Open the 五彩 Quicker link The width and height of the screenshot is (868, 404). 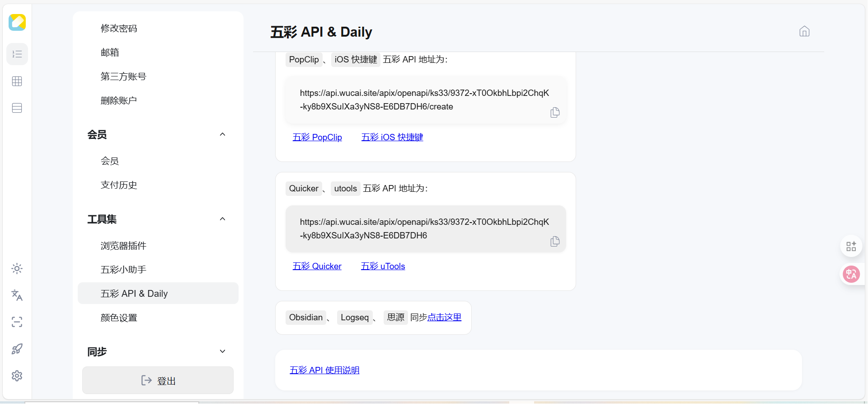coord(317,266)
